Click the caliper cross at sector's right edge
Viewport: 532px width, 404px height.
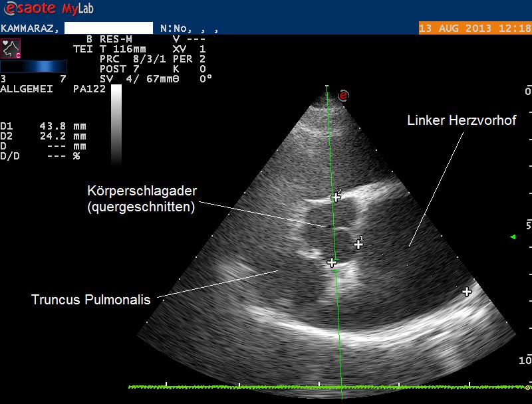tap(467, 292)
